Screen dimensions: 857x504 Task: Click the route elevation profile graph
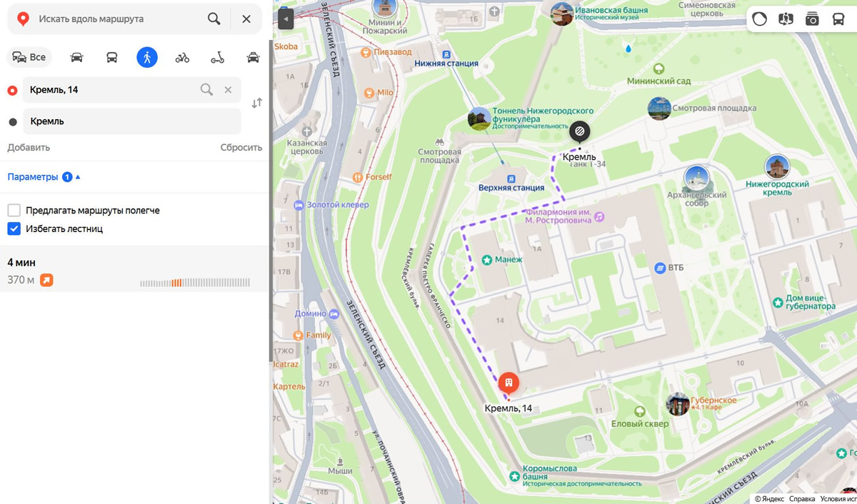pyautogui.click(x=195, y=283)
